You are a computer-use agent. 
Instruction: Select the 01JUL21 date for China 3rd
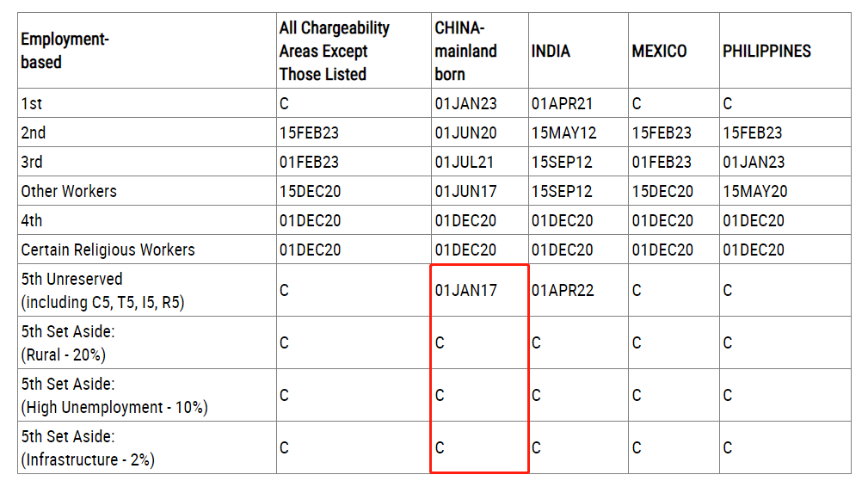click(x=464, y=162)
